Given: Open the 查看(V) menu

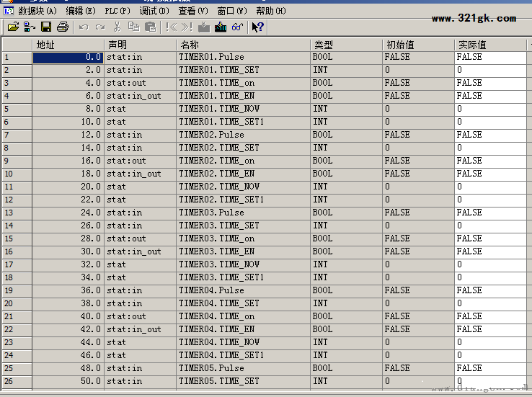Looking at the screenshot, I should tap(192, 11).
